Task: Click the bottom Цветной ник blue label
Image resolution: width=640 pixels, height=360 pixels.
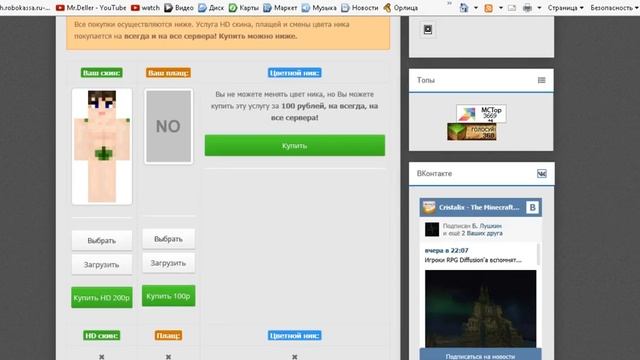Action: (x=294, y=336)
